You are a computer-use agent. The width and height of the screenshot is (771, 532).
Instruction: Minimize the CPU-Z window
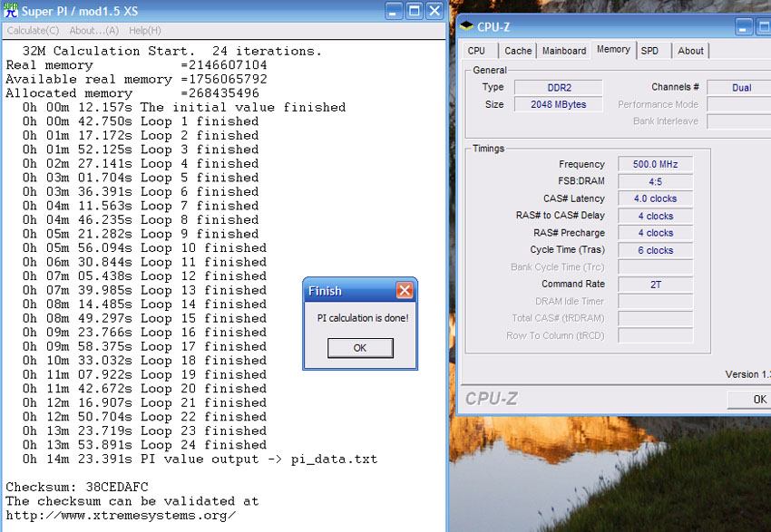[744, 27]
